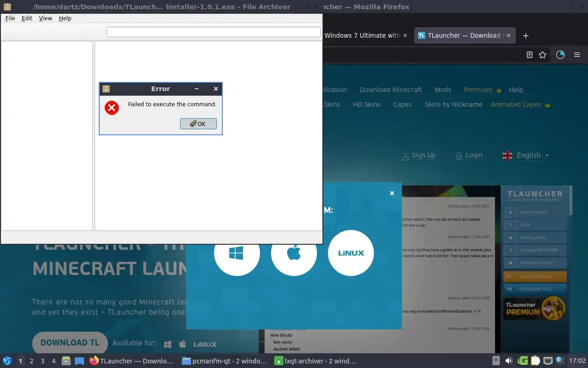Click the Apple icon beside Available for

(x=182, y=344)
